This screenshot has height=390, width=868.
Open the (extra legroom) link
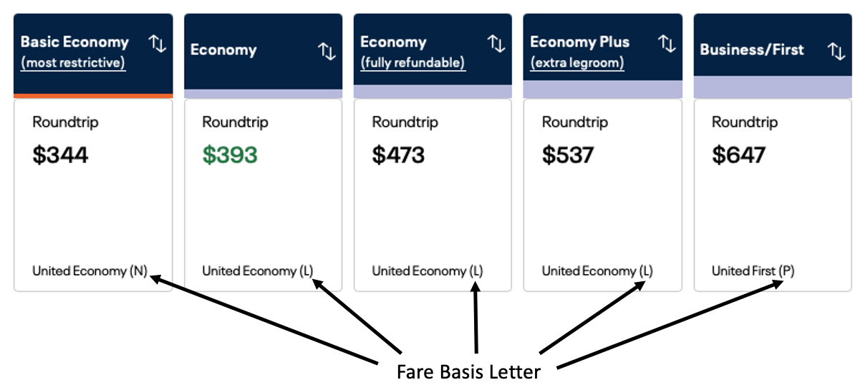click(x=577, y=63)
